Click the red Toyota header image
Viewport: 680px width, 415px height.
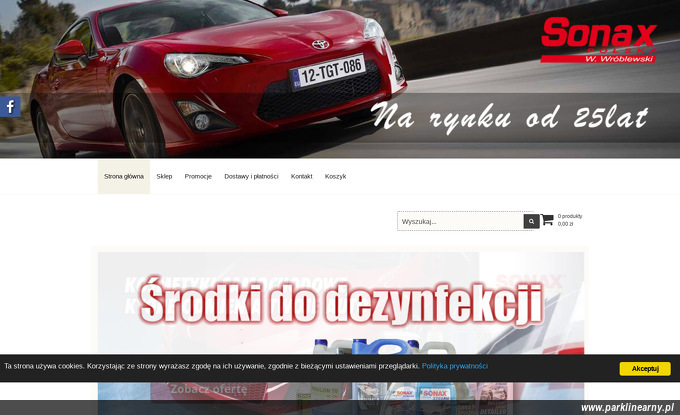pyautogui.click(x=340, y=79)
